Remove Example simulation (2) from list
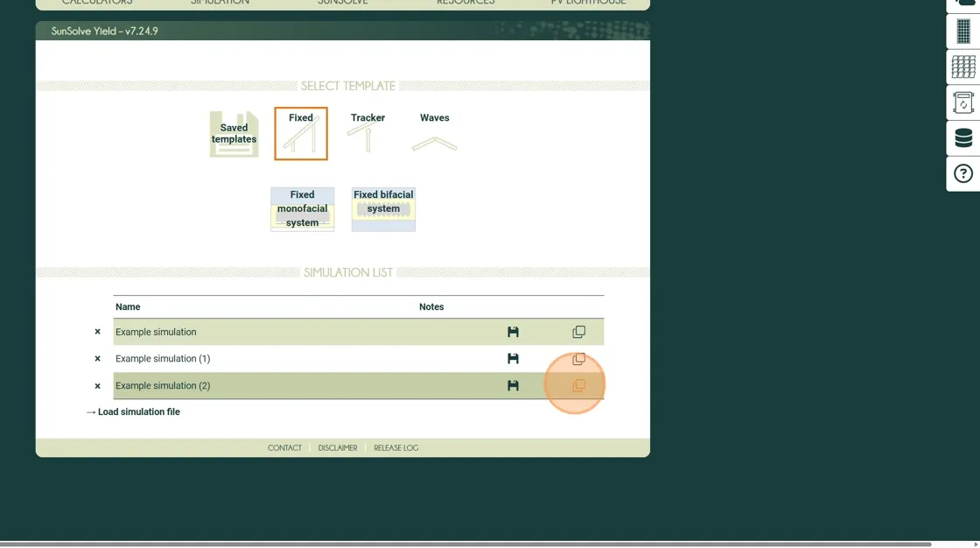The image size is (980, 548). click(97, 386)
